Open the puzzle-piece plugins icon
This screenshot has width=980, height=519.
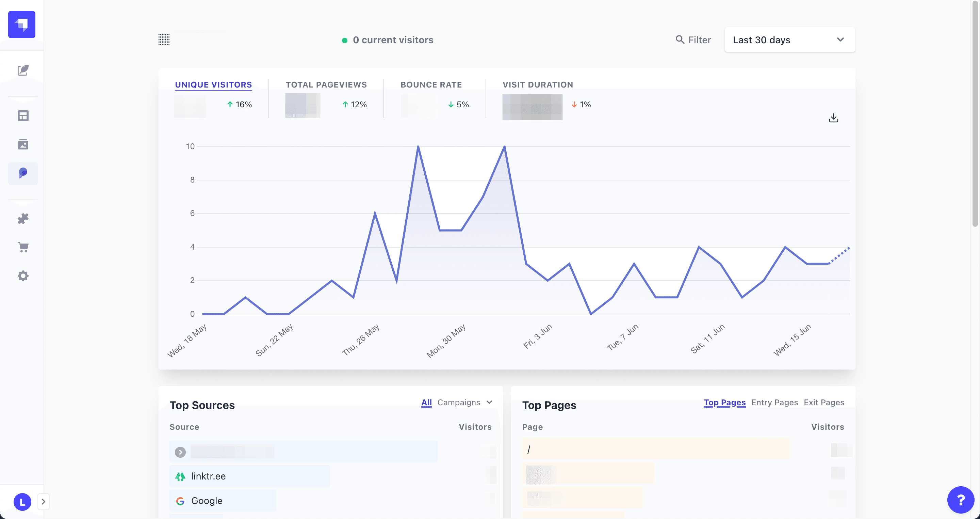coord(23,219)
